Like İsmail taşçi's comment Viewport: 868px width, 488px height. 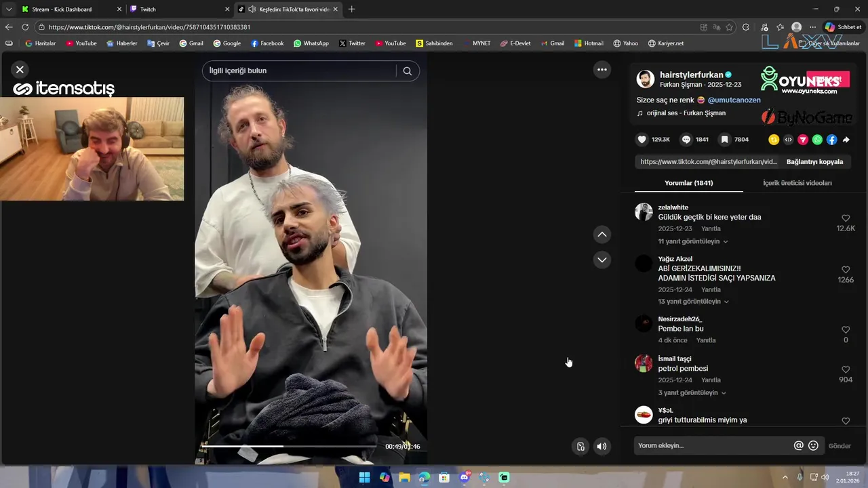[x=846, y=369]
